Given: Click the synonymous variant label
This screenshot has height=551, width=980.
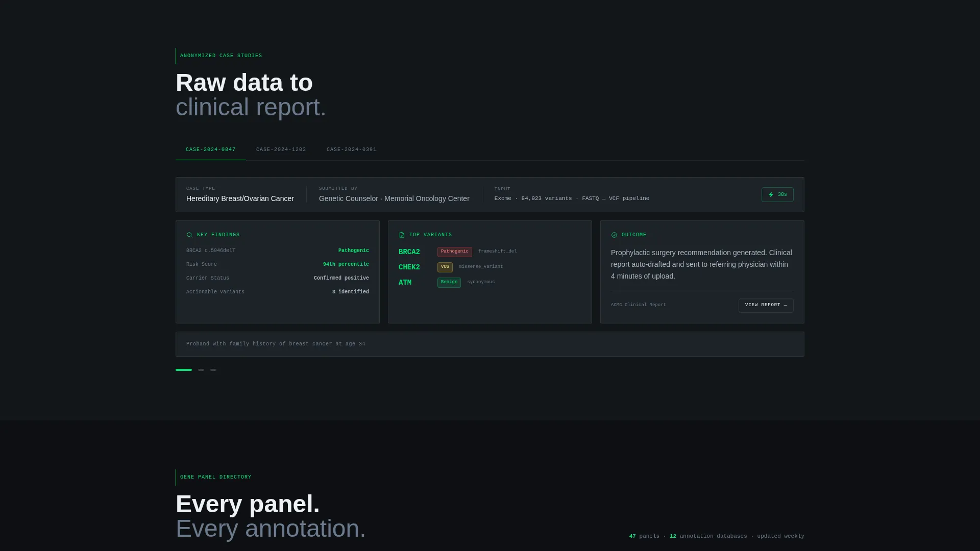Looking at the screenshot, I should click(x=481, y=282).
